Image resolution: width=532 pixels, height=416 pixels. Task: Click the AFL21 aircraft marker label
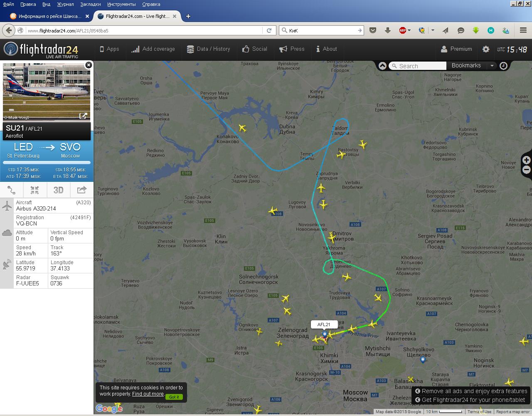[x=324, y=324]
